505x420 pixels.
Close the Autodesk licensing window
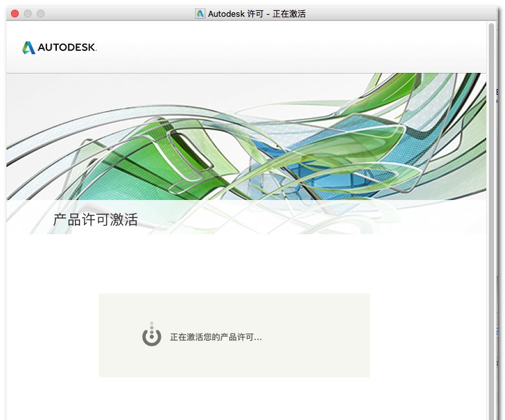point(15,14)
